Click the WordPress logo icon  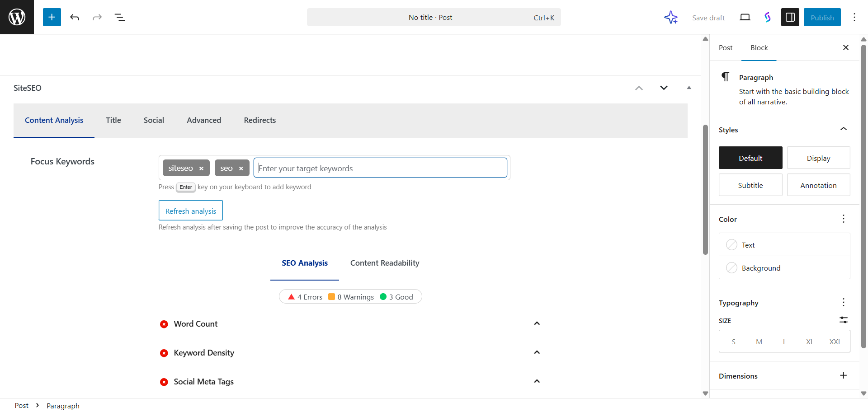tap(17, 17)
